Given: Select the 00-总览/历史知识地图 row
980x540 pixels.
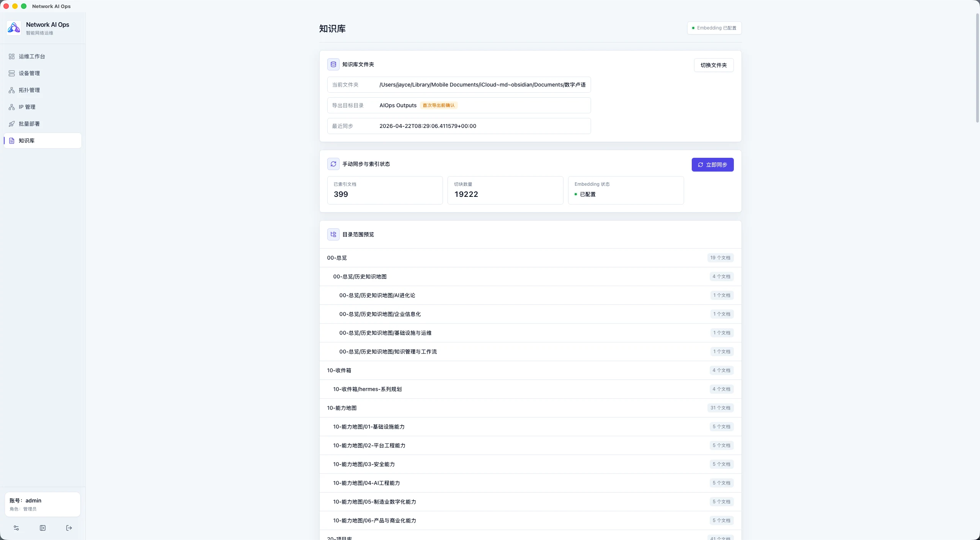Looking at the screenshot, I should [x=531, y=277].
